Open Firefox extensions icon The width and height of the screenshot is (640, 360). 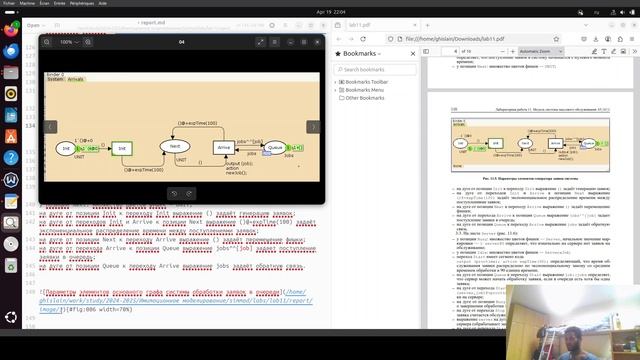620,39
